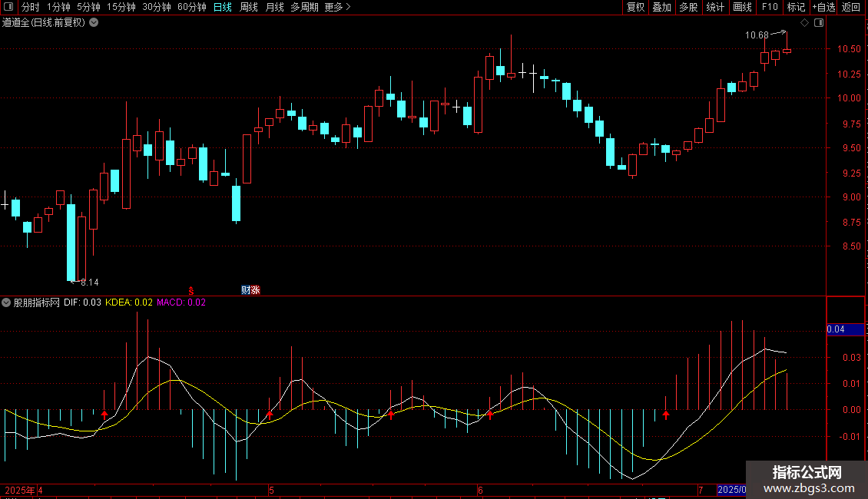Click the 8.14 low price label
The height and width of the screenshot is (499, 868).
[x=90, y=283]
